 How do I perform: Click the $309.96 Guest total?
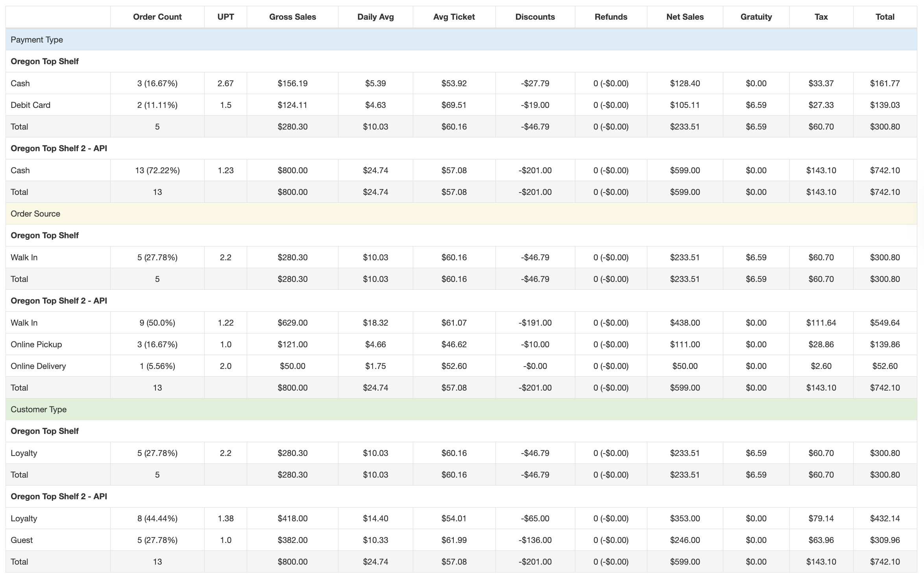click(x=885, y=540)
